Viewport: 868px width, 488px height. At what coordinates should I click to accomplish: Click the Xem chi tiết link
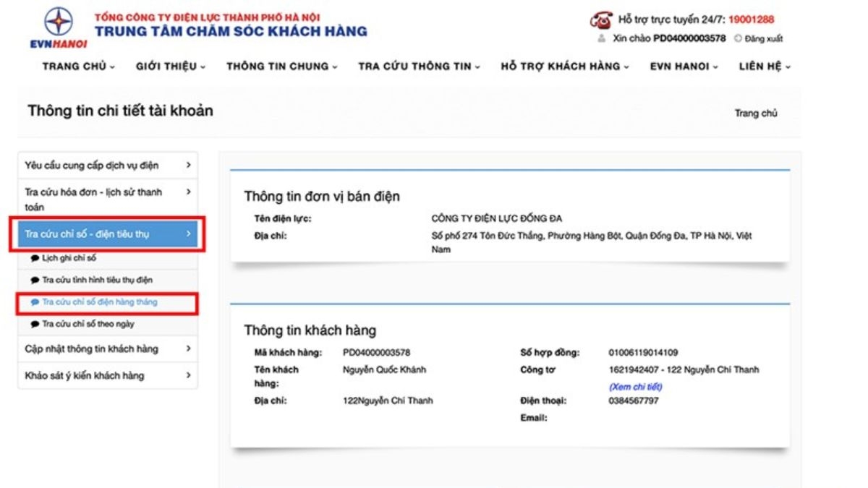coord(635,387)
